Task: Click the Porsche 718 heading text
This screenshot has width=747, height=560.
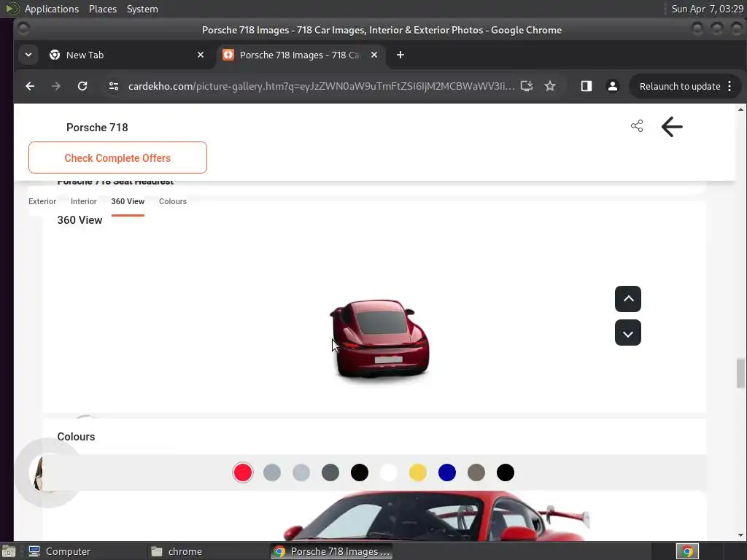Action: pos(97,127)
